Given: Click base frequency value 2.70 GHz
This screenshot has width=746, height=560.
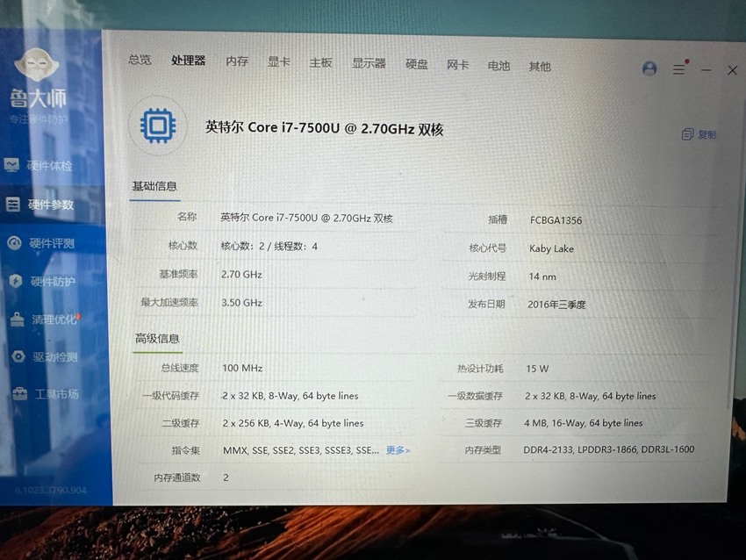Looking at the screenshot, I should click(x=241, y=275).
